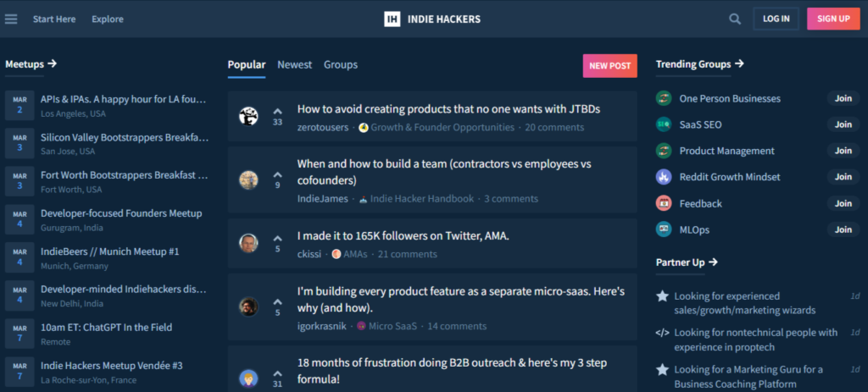The width and height of the screenshot is (868, 392).
Task: Click Growth & Founder Opportunities group icon
Action: tap(364, 128)
